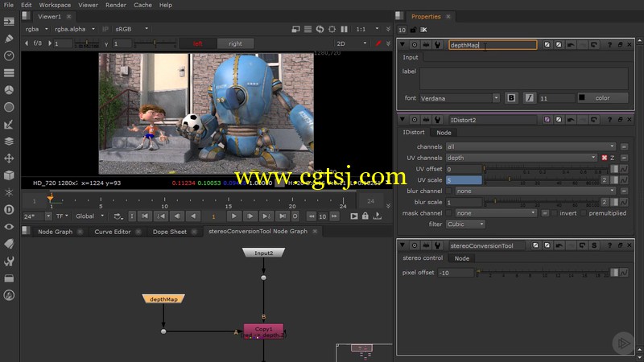Open the UV channels depth dropdown

(x=522, y=158)
